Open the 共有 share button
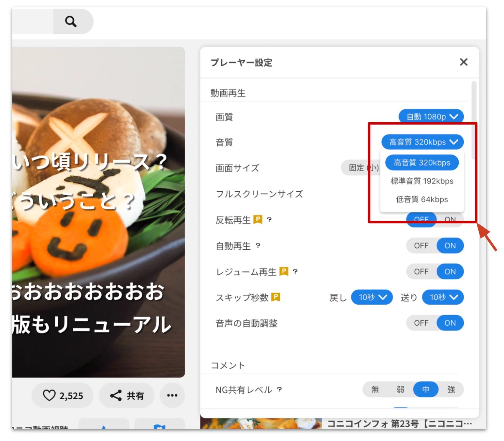 (127, 395)
